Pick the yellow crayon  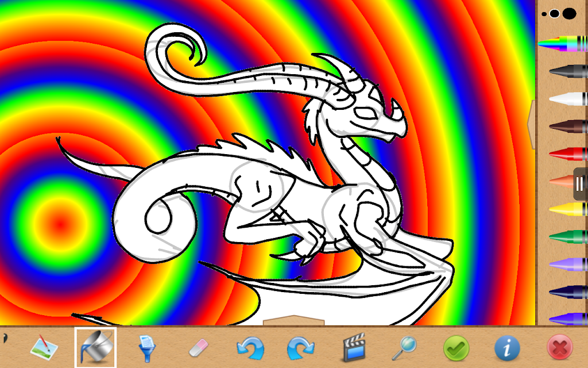click(568, 209)
